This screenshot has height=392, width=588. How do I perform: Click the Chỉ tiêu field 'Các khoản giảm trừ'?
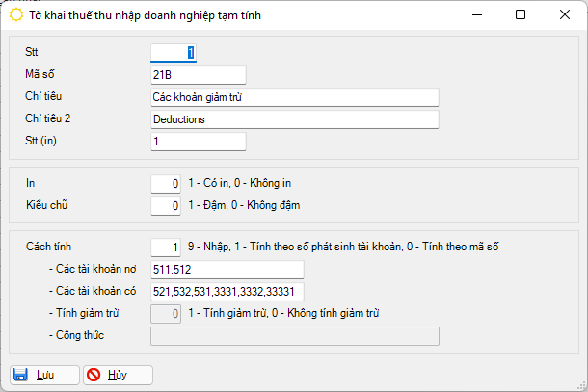(294, 97)
